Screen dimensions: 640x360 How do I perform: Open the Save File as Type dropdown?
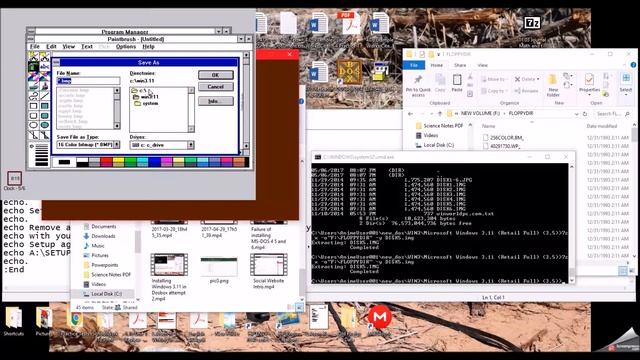coord(117,145)
